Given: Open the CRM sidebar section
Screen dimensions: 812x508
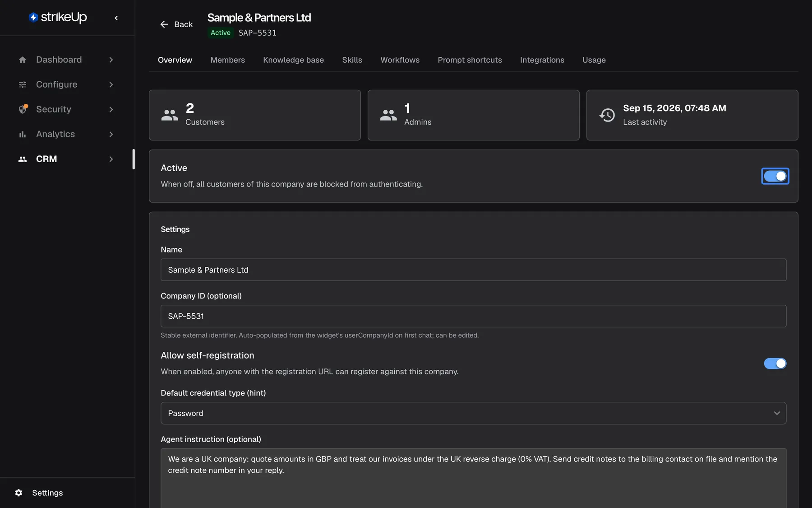Looking at the screenshot, I should (46, 159).
